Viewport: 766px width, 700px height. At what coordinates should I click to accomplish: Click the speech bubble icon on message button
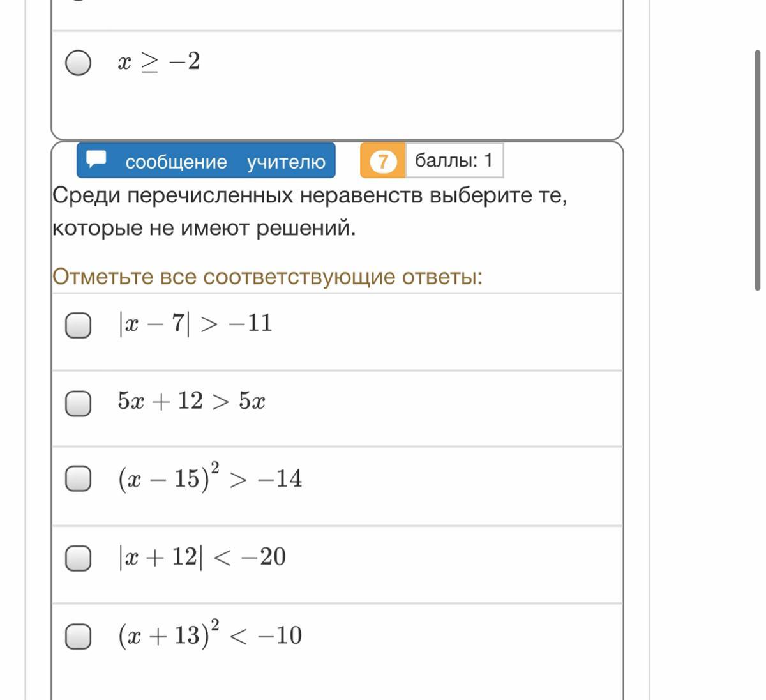pos(96,159)
